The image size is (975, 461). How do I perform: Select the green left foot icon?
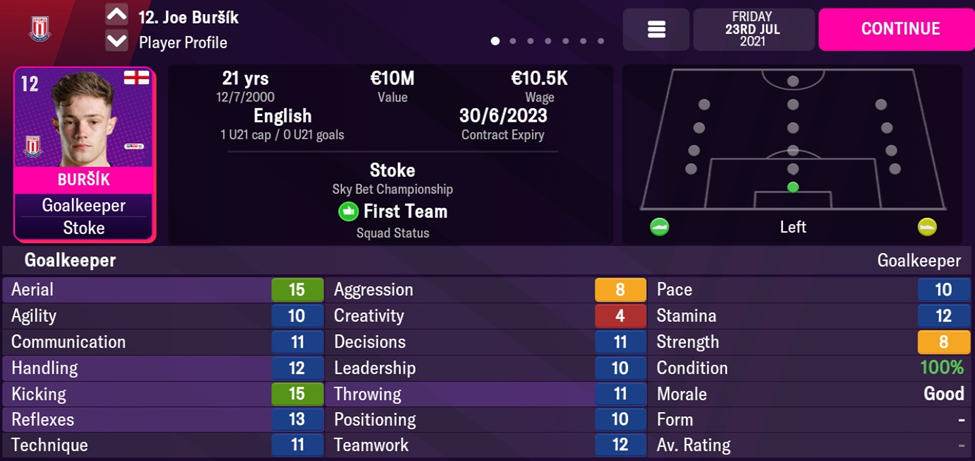pos(659,227)
